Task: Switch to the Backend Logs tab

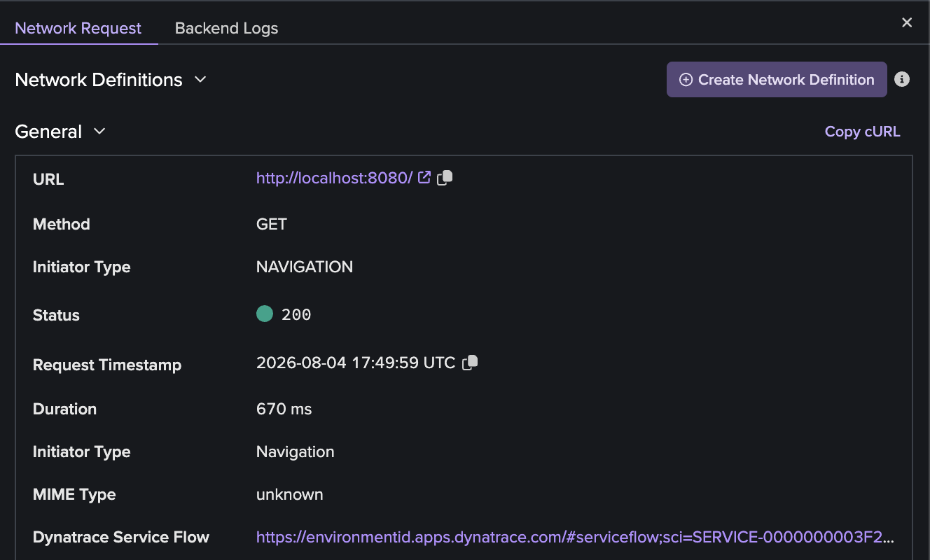Action: 226,28
